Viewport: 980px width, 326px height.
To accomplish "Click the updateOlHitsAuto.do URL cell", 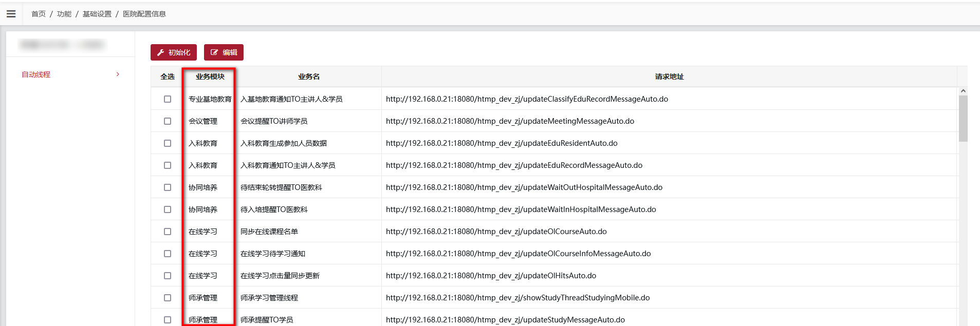I will [x=491, y=276].
